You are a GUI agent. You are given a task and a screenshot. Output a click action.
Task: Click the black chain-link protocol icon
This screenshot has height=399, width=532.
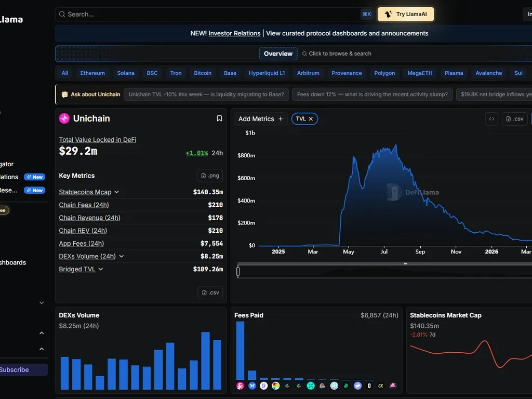369,386
